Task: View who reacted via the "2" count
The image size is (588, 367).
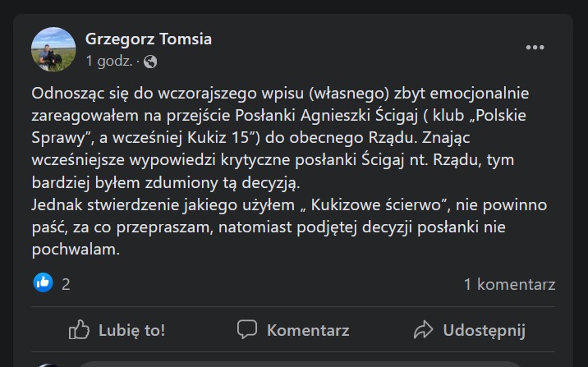Action: [x=66, y=284]
